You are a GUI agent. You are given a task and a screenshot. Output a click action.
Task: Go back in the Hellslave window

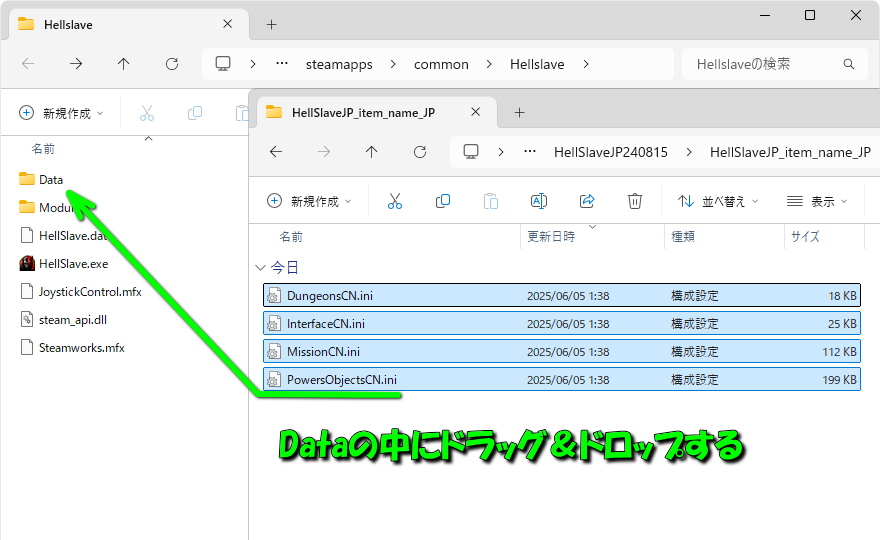tap(28, 64)
